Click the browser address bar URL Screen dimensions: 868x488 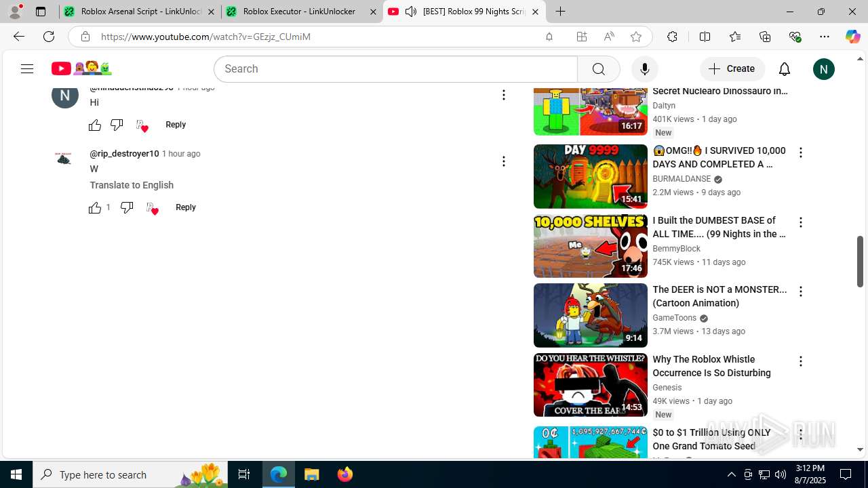click(205, 37)
